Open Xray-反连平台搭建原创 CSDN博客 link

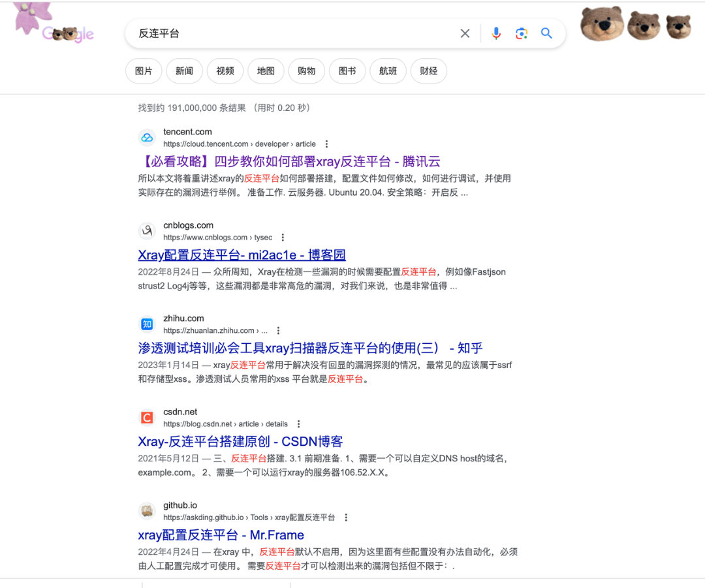[x=240, y=441]
